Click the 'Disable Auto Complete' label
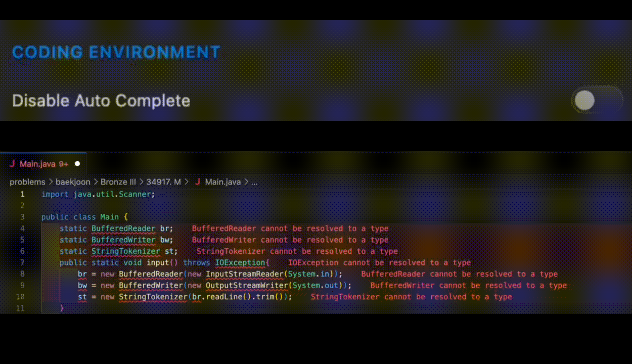Viewport: 632px width, 364px height. 101,101
